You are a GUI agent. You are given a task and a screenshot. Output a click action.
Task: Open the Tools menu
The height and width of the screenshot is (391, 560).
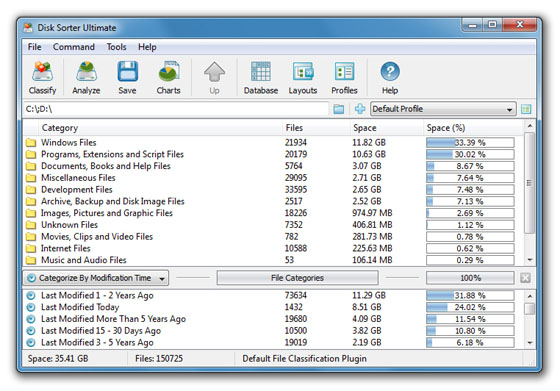coord(116,47)
